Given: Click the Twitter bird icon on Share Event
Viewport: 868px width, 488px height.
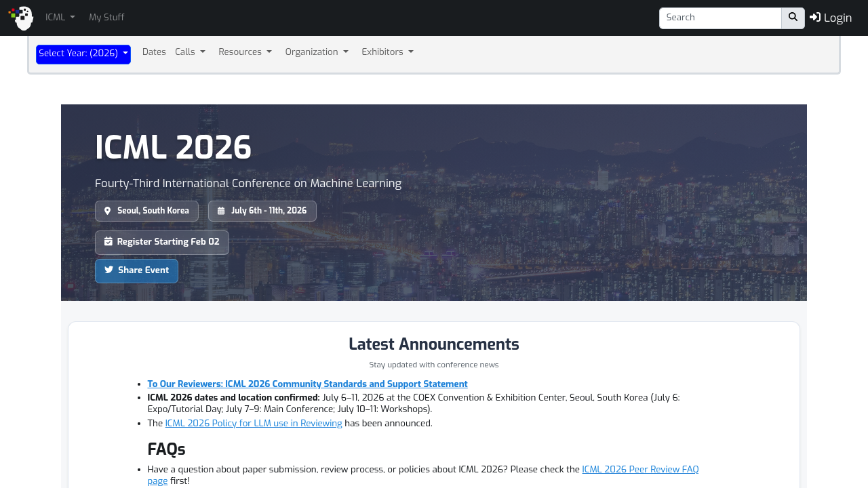Looking at the screenshot, I should [x=108, y=270].
